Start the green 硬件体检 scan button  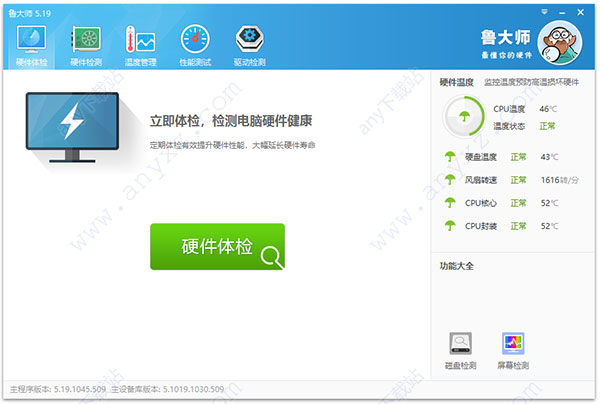[x=217, y=247]
